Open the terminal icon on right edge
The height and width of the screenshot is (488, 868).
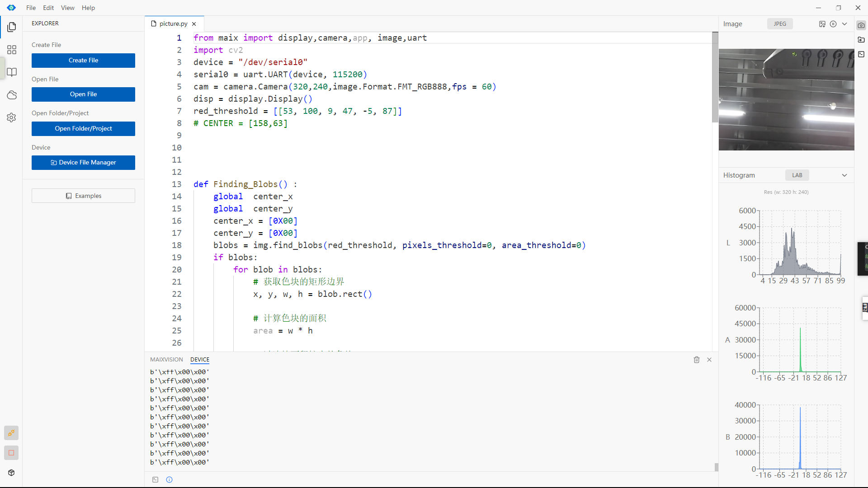(x=861, y=54)
